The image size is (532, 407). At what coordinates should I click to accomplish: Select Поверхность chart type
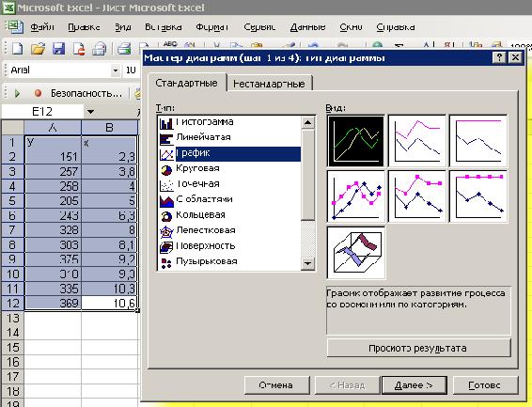click(229, 246)
